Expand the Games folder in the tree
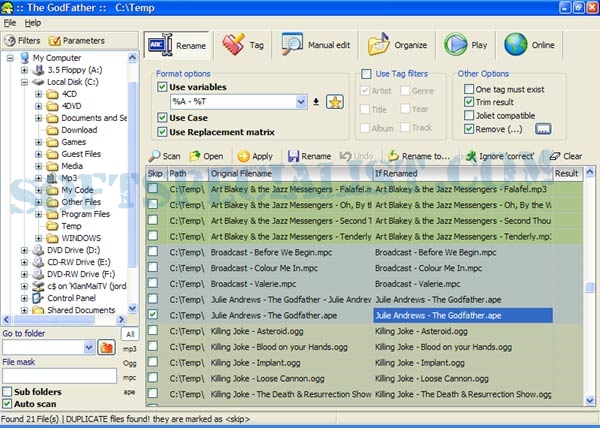This screenshot has height=428, width=600. click(38, 142)
